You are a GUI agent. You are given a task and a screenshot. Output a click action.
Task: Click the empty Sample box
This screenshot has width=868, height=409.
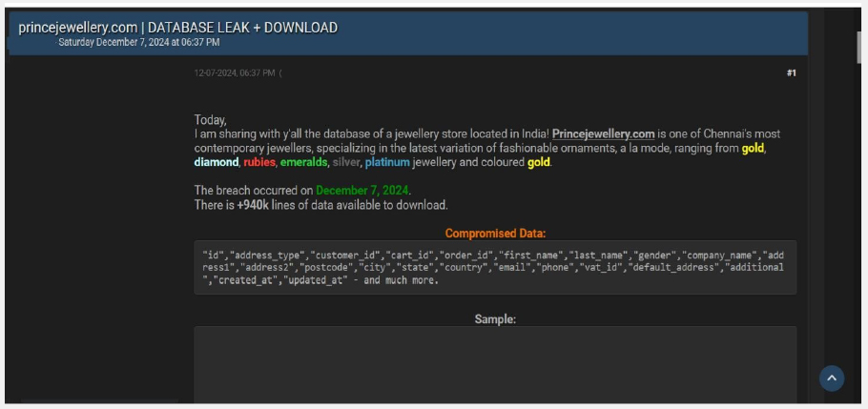click(x=495, y=365)
